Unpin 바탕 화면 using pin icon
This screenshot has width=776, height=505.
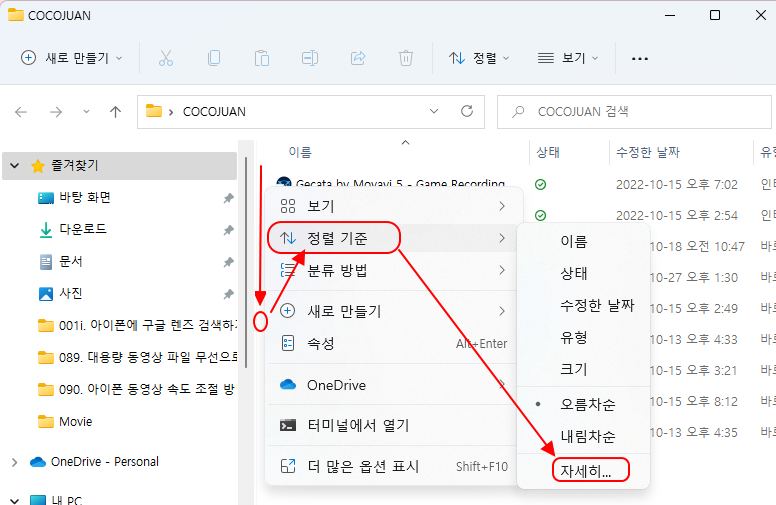228,198
